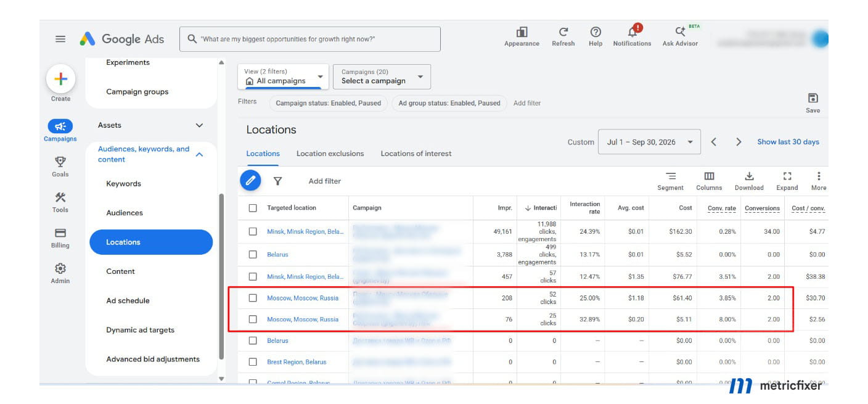The width and height of the screenshot is (868, 404).
Task: Click the blue pencil edit button
Action: [250, 181]
